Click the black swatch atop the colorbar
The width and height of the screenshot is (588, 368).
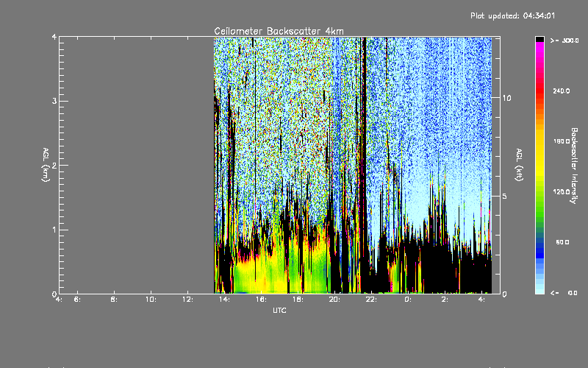[539, 39]
